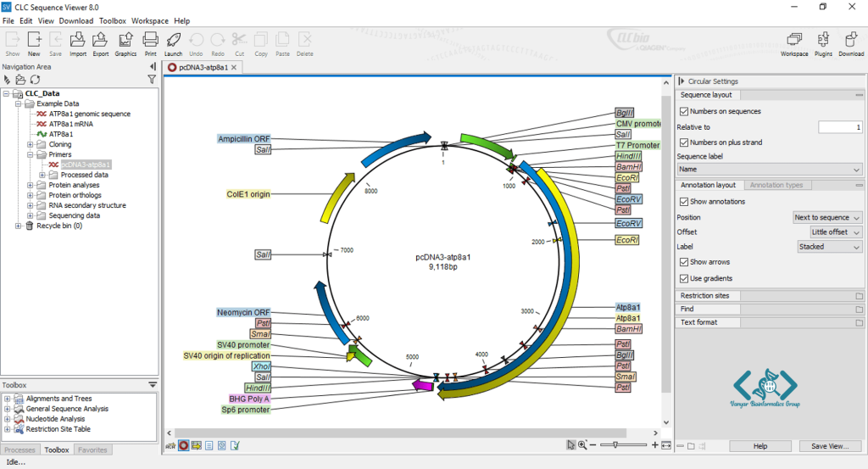Screen dimensions: 868x469
Task: Open the Edit menu
Action: coord(26,21)
